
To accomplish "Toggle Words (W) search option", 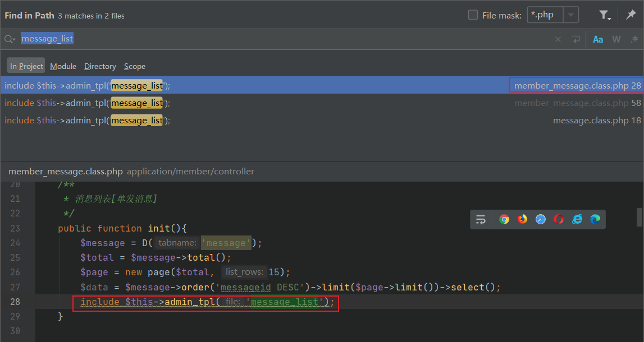I will pyautogui.click(x=616, y=39).
